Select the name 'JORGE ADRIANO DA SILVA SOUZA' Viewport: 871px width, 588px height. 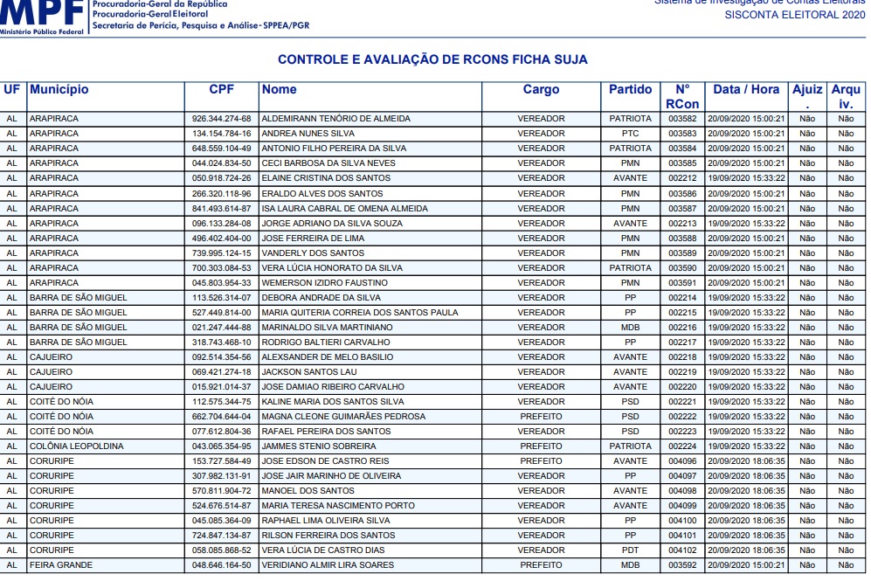click(x=332, y=224)
